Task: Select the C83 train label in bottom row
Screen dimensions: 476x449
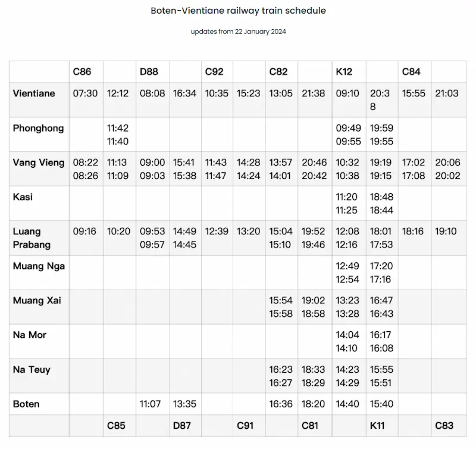Action: click(x=444, y=425)
